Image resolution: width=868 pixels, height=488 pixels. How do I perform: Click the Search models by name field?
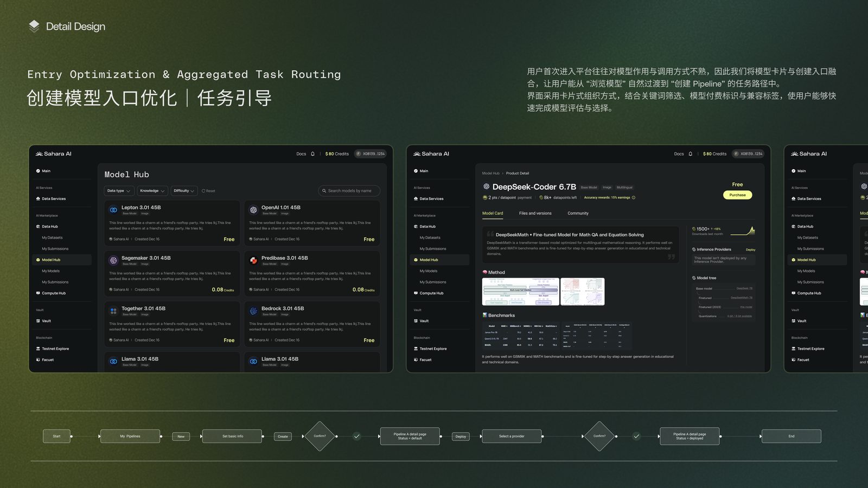(x=349, y=191)
